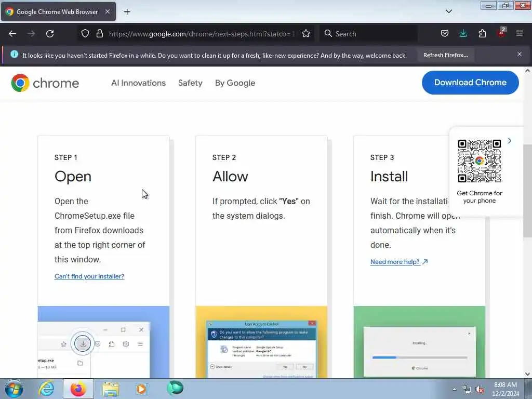Expand the list all tabs chevron
Screen dimensions: 532x399
click(x=448, y=11)
